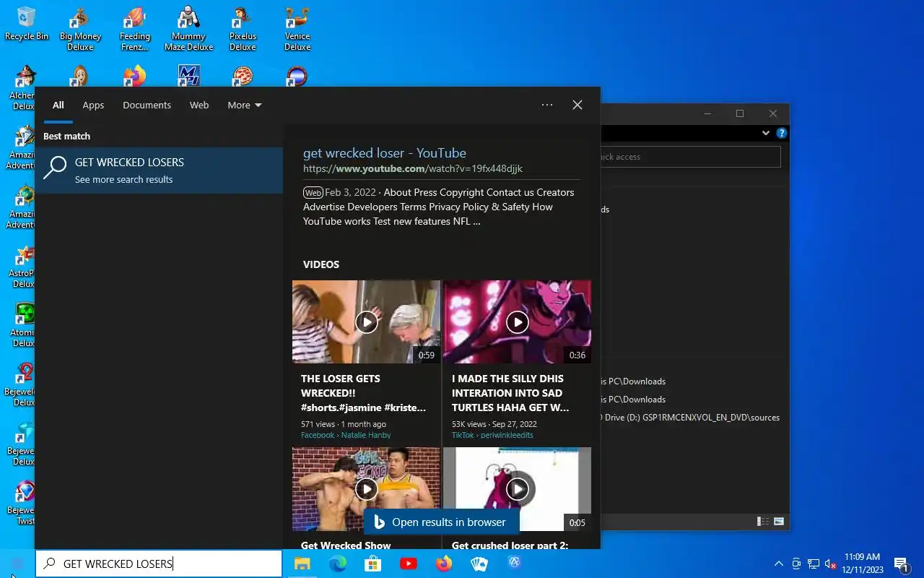Image resolution: width=924 pixels, height=578 pixels.
Task: Switch File Explorer to details view
Action: 763,521
